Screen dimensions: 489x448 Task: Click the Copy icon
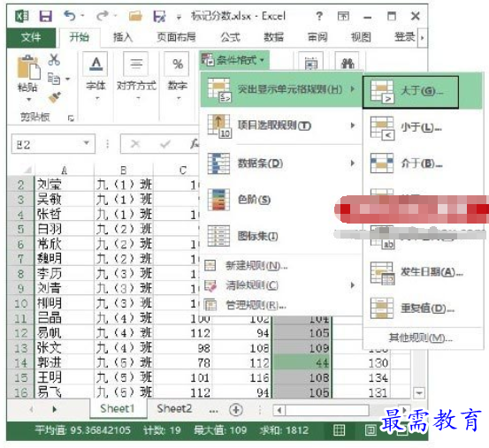54,79
